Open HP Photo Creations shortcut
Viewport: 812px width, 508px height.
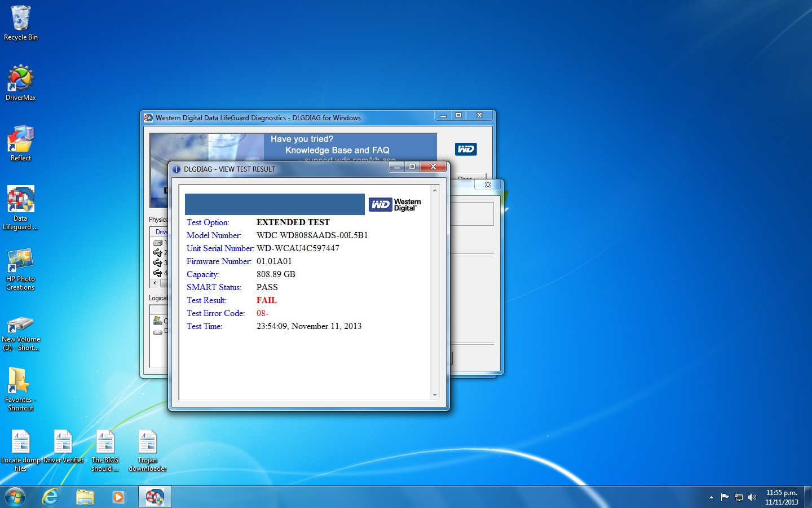(x=20, y=269)
